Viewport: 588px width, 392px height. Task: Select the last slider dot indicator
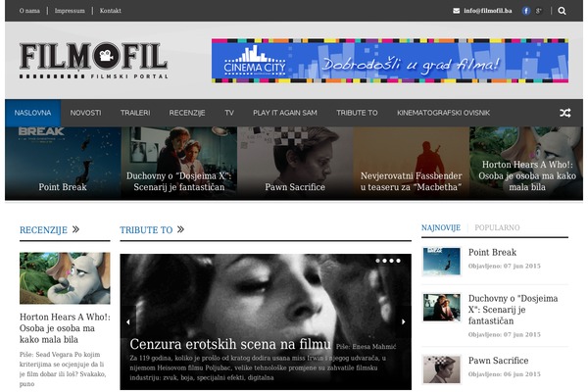(x=398, y=261)
